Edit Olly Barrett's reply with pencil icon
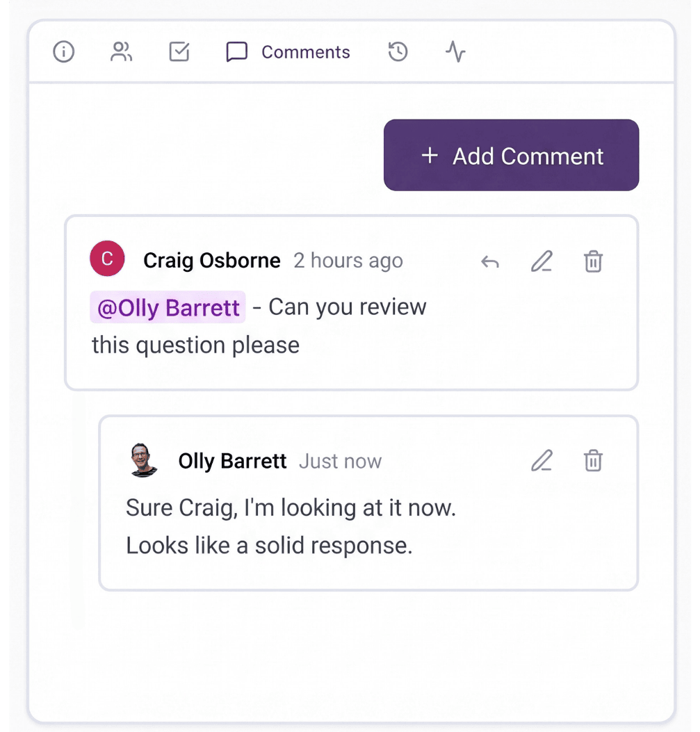700x732 pixels. click(542, 461)
